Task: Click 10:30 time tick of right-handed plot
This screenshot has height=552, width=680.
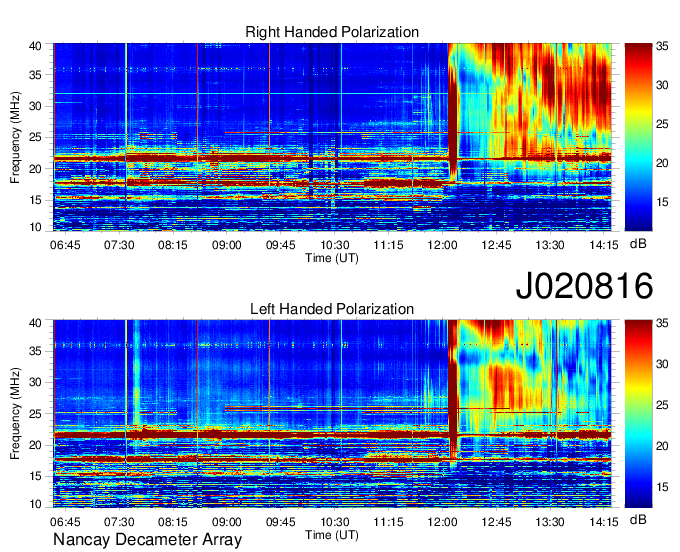Action: pos(334,245)
